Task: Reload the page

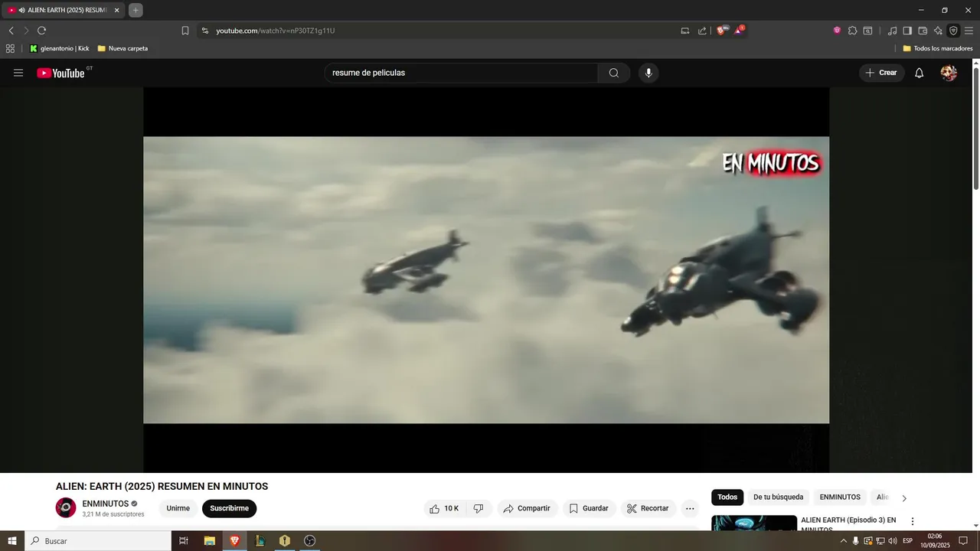Action: click(41, 31)
